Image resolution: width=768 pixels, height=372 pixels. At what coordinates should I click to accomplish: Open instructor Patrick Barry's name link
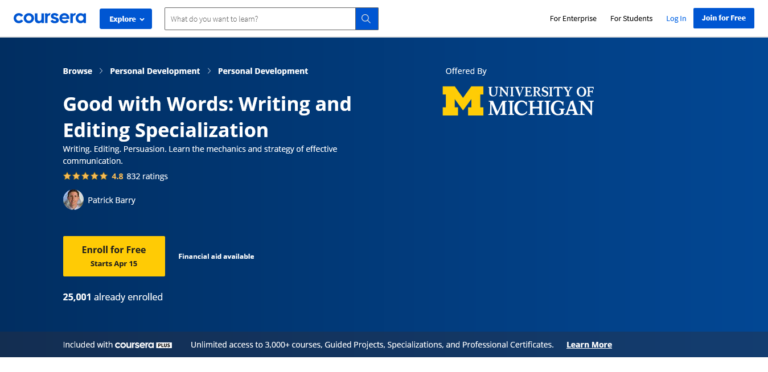click(112, 200)
